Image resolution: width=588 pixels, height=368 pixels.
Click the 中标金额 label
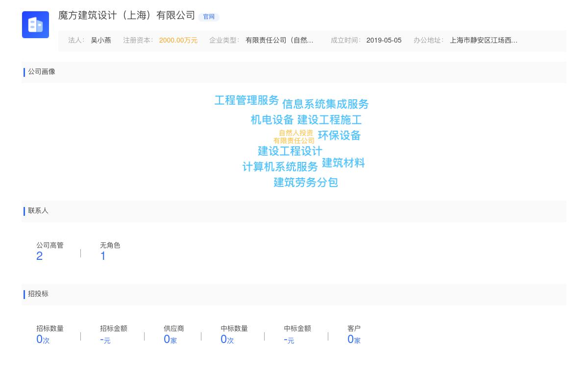[x=297, y=329]
